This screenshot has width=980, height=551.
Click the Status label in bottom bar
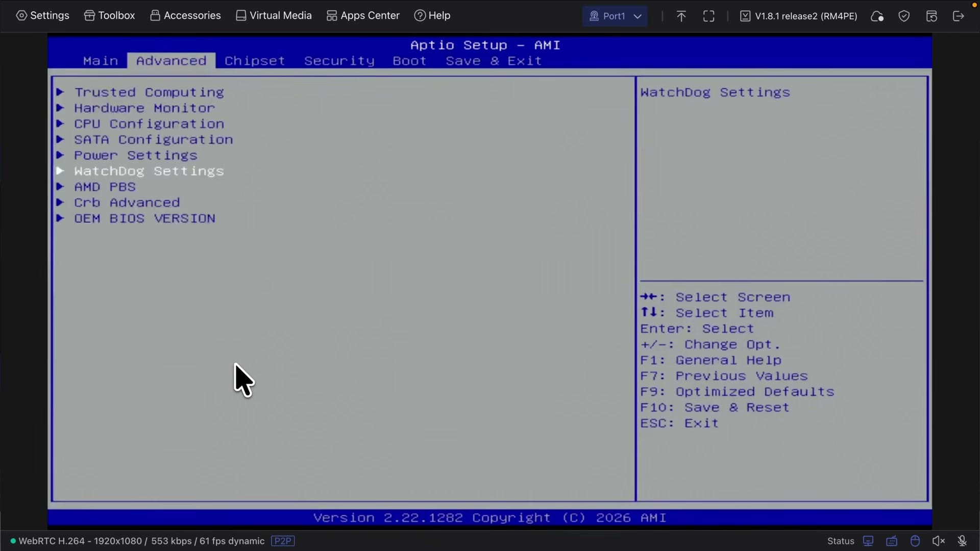click(x=841, y=541)
